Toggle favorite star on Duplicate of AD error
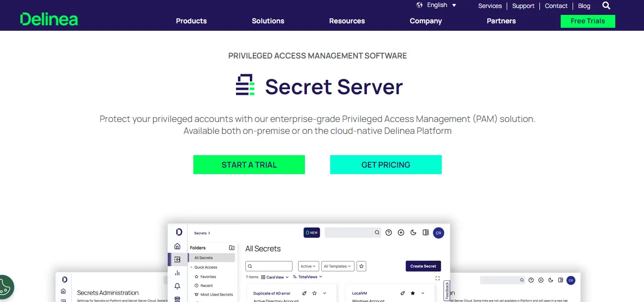Viewport: 644px width, 302px height. 314,293
